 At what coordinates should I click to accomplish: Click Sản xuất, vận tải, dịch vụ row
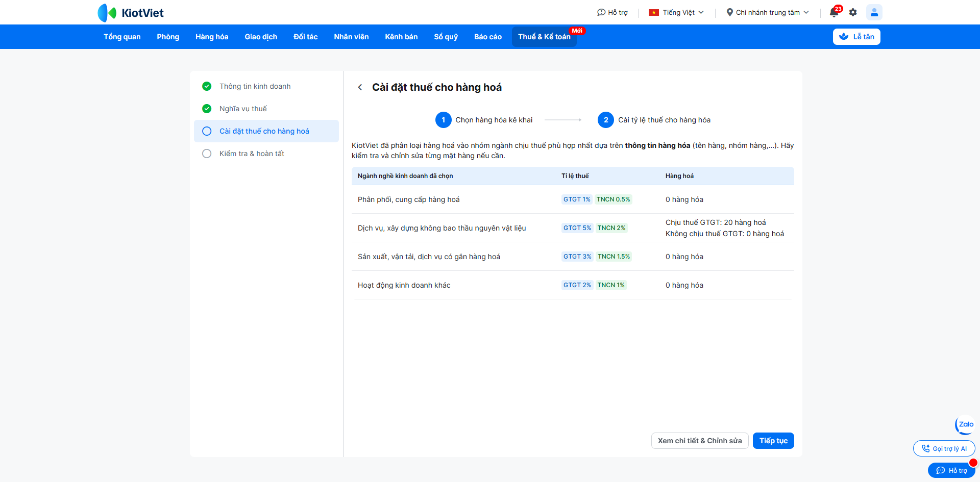coord(573,257)
